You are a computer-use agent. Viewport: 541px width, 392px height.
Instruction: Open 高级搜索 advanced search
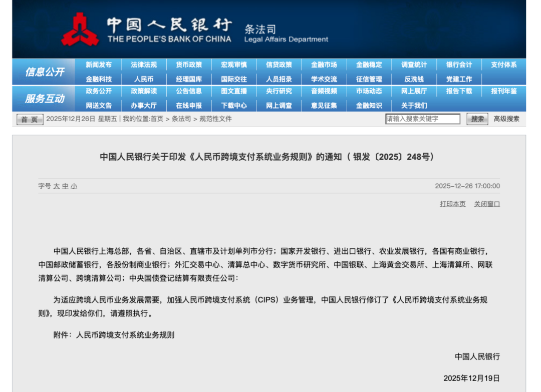[506, 119]
